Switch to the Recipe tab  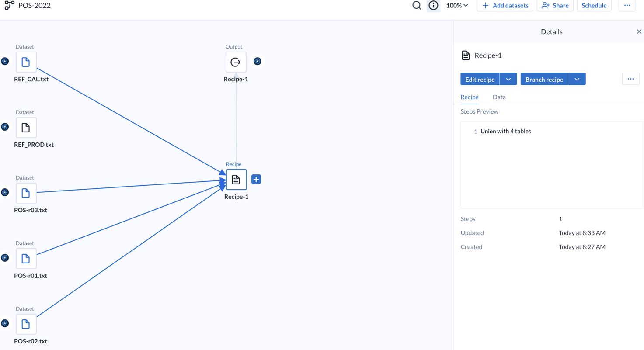pyautogui.click(x=470, y=97)
